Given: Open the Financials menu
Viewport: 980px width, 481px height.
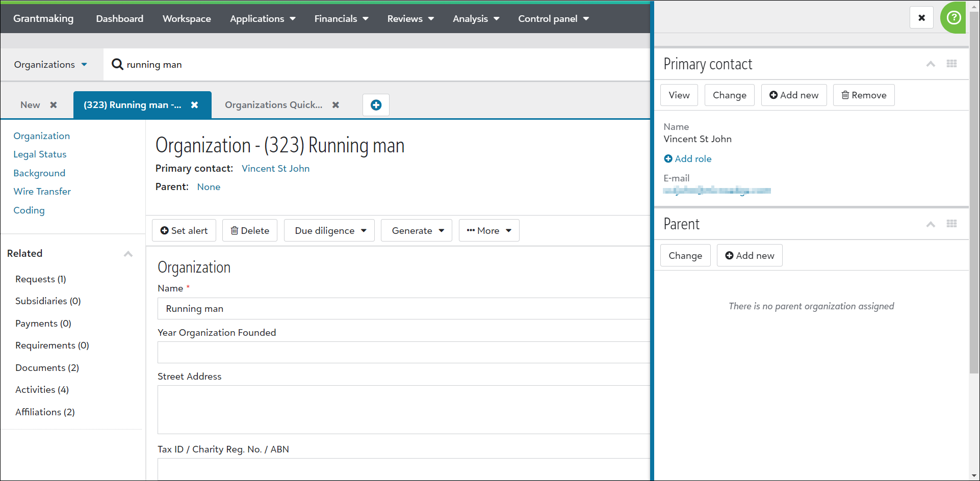Looking at the screenshot, I should [x=341, y=18].
